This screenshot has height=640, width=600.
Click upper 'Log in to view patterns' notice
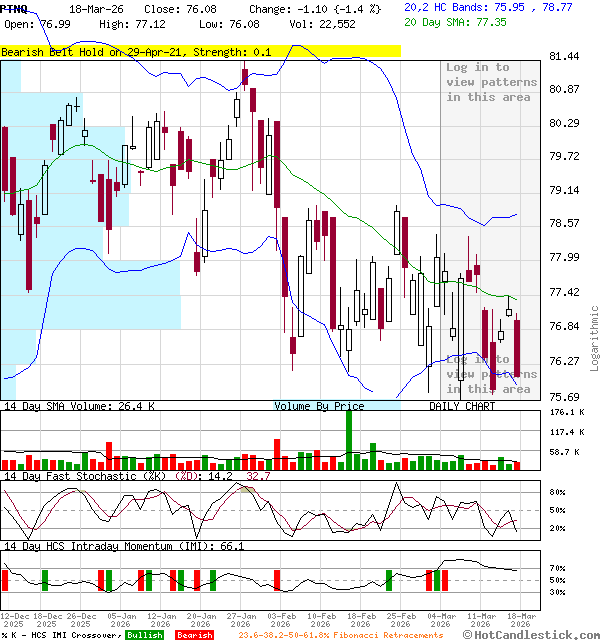pyautogui.click(x=491, y=82)
